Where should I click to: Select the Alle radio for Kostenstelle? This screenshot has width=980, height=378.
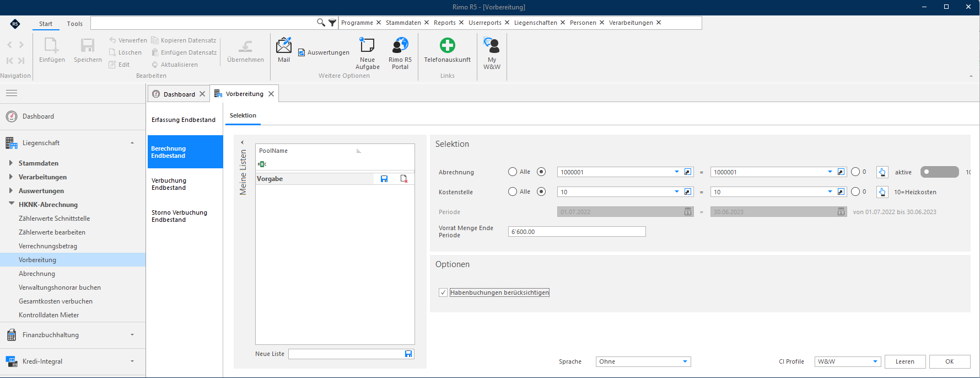tap(513, 191)
